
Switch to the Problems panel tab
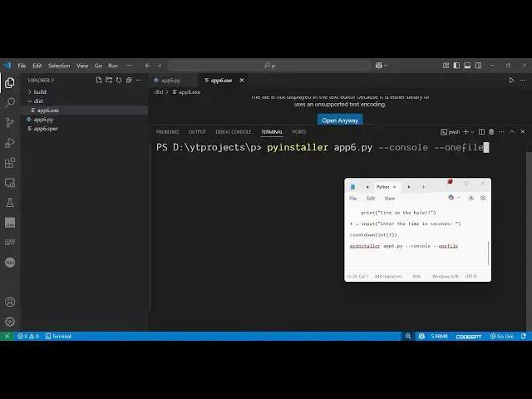point(167,131)
